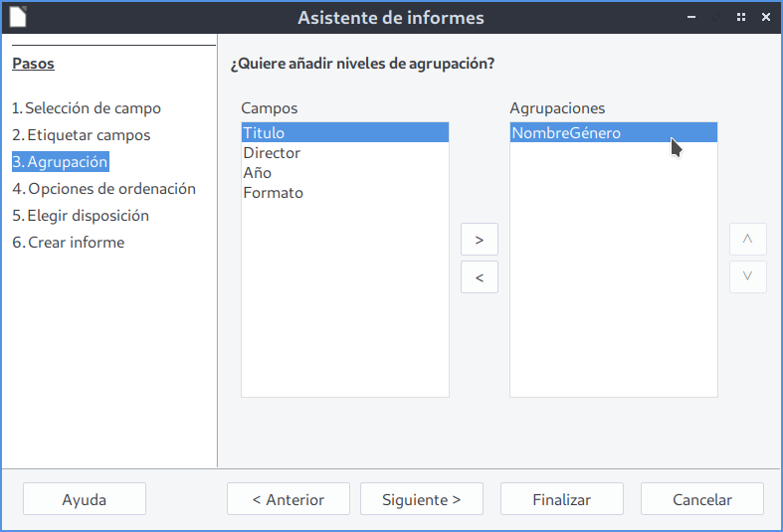Go to step 6 Crear informe

pyautogui.click(x=69, y=242)
